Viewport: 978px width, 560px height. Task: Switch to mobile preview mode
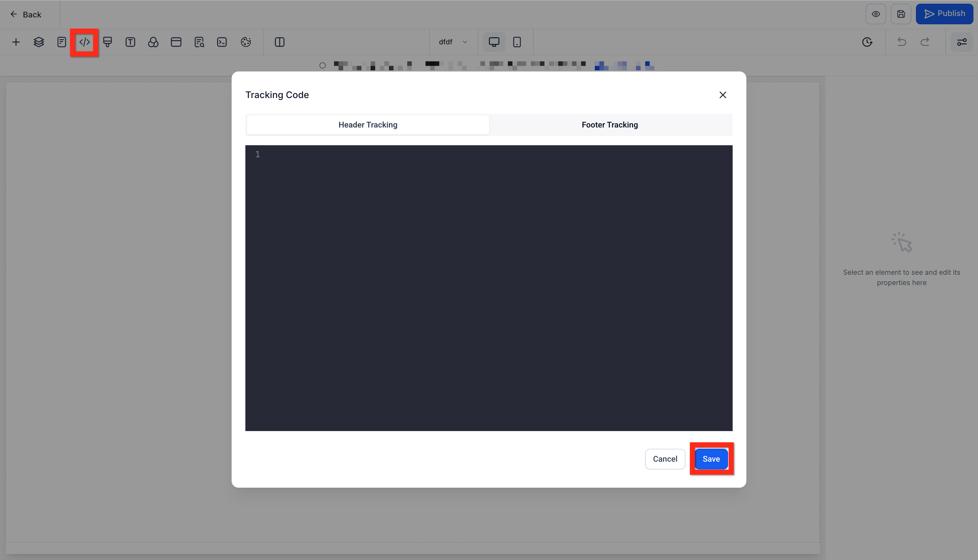(517, 42)
